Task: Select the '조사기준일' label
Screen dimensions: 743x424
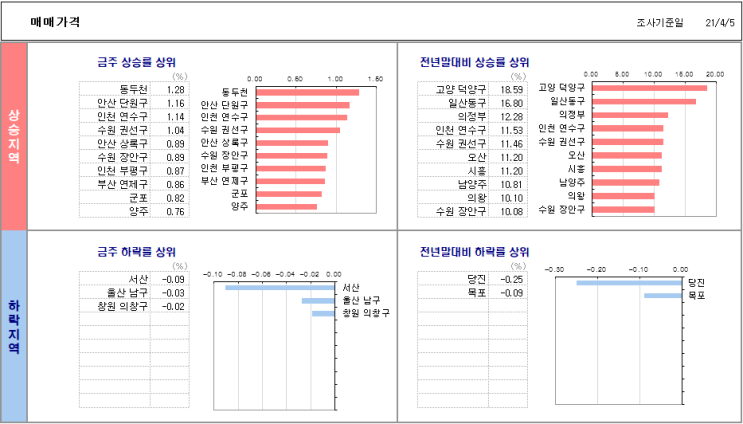Action: coord(660,23)
